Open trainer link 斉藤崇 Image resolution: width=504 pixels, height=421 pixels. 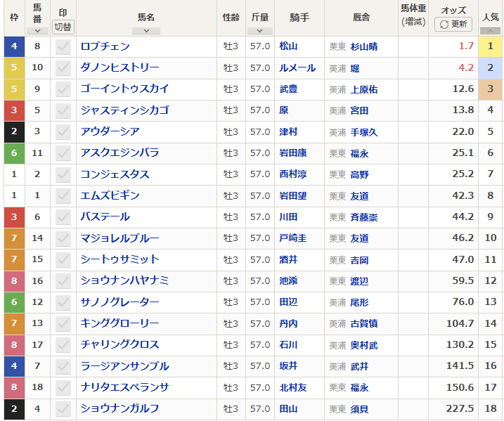[364, 218]
